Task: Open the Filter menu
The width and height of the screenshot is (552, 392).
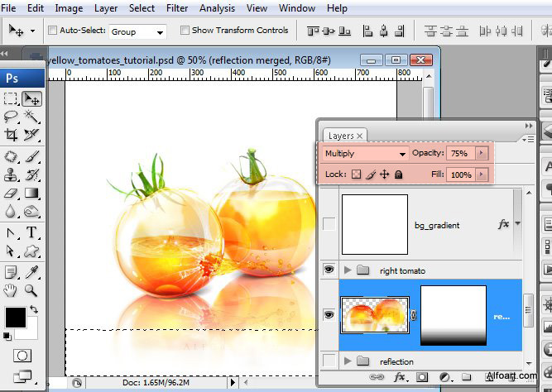Action: click(x=176, y=8)
